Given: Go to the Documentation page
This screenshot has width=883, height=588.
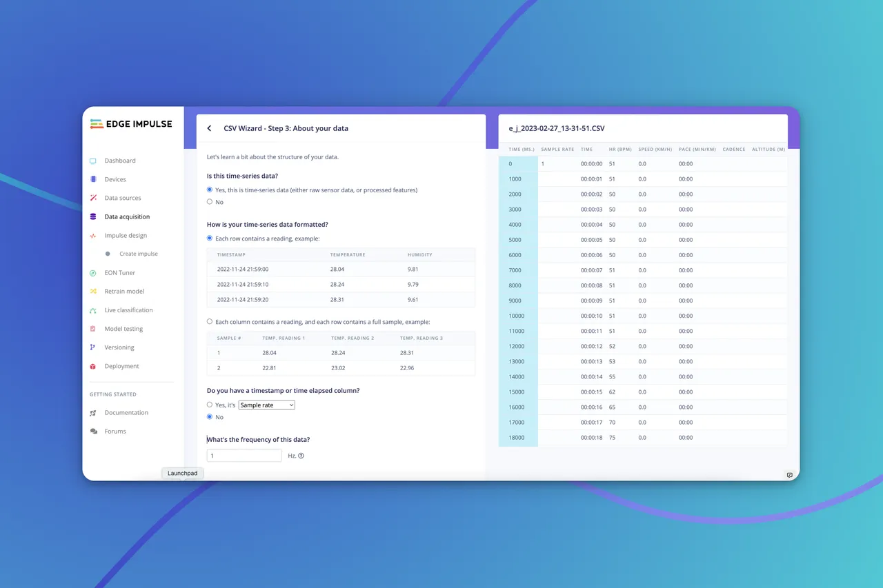Looking at the screenshot, I should click(126, 412).
